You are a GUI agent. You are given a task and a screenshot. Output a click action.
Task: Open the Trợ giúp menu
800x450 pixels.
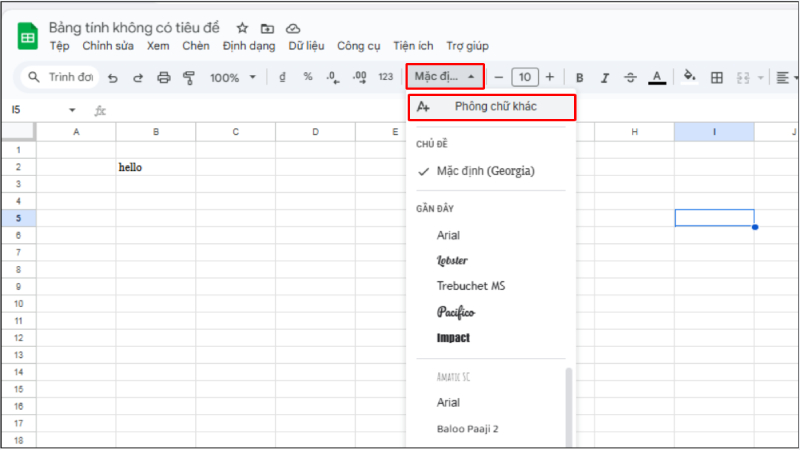coord(467,46)
